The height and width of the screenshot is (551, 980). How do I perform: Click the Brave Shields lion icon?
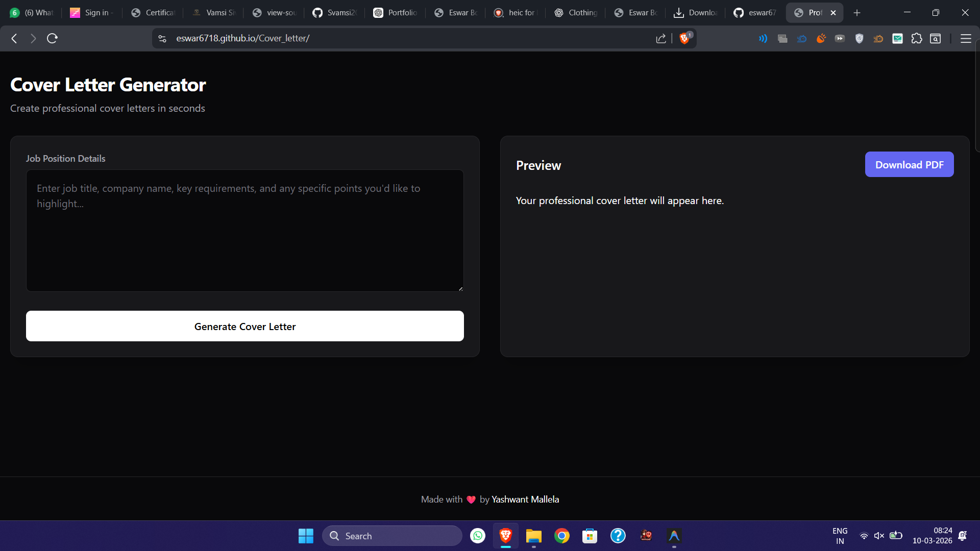point(684,38)
